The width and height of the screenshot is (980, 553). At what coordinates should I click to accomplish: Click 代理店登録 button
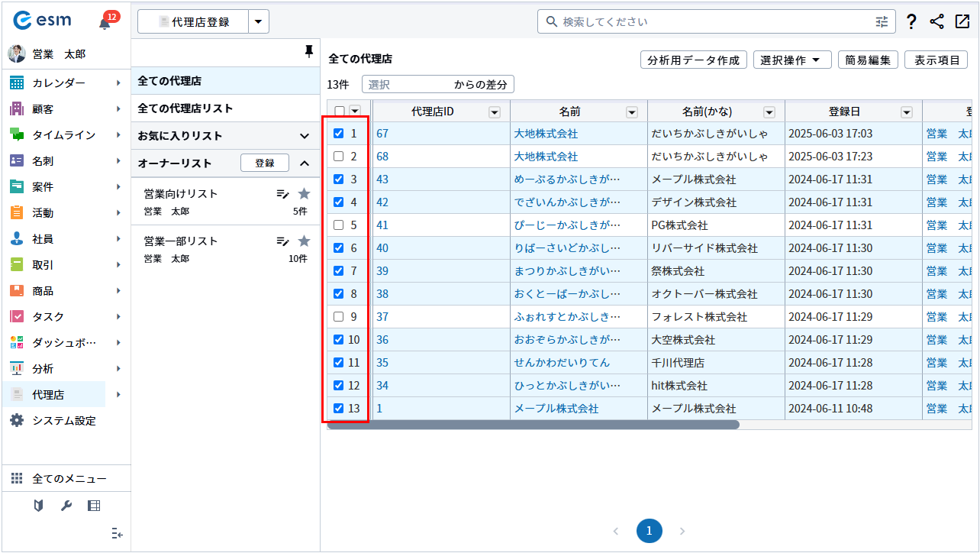click(x=193, y=22)
